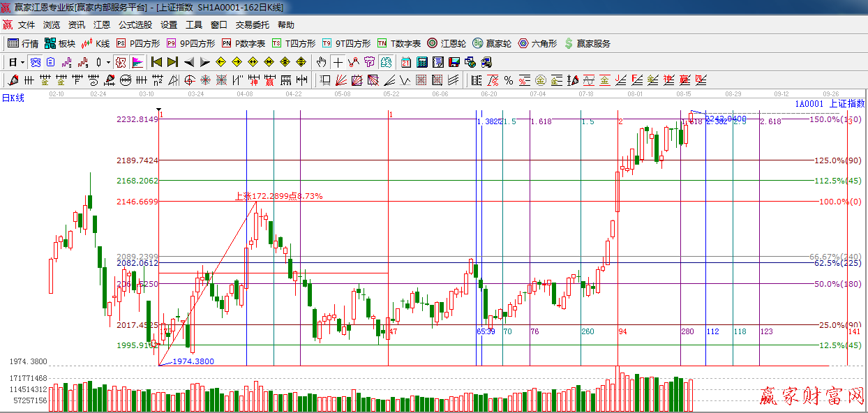Image resolution: width=868 pixels, height=413 pixels.
Task: Open the 江恩 menu
Action: pos(102,25)
